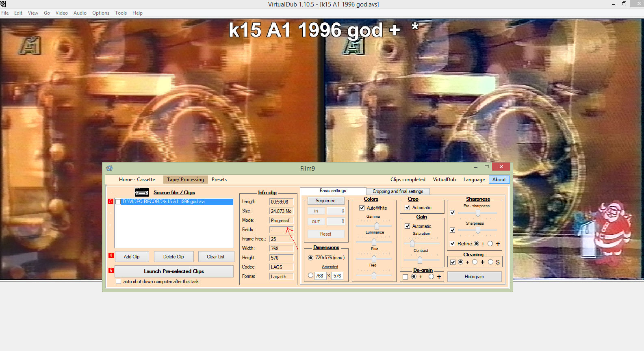
Task: Open the About item in Film9
Action: click(499, 180)
